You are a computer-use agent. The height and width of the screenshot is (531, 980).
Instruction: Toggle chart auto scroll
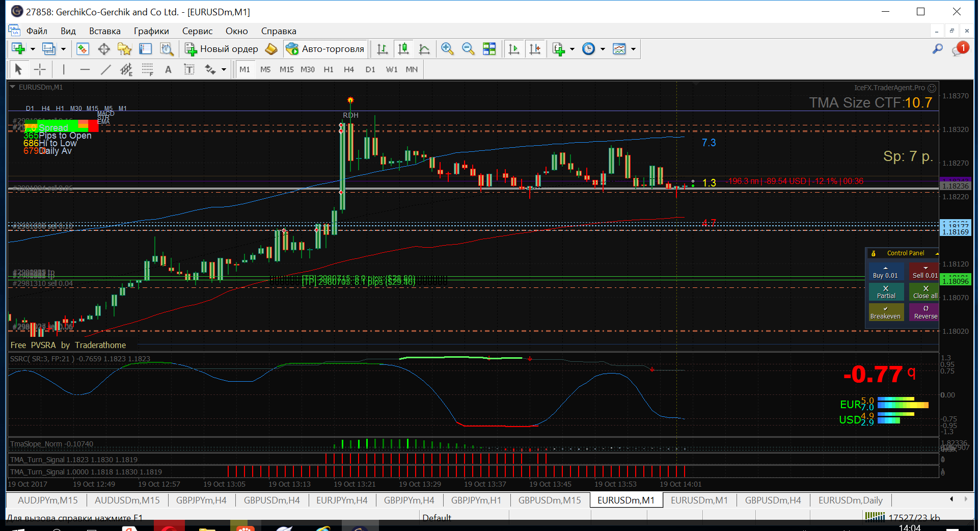(x=514, y=49)
